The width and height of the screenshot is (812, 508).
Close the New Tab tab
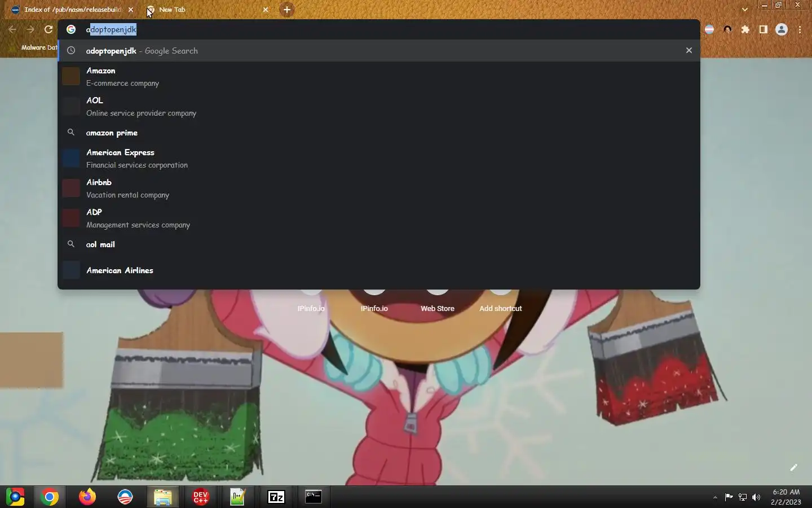pos(266,10)
